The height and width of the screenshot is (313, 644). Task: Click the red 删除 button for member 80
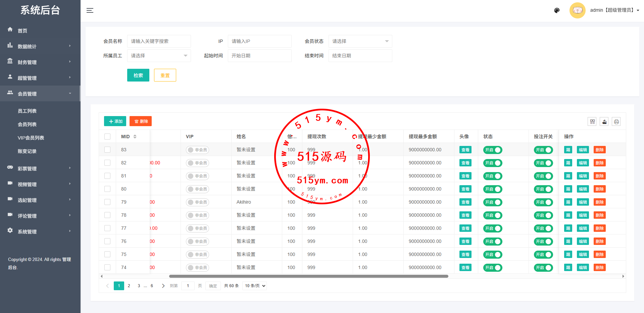pyautogui.click(x=599, y=189)
